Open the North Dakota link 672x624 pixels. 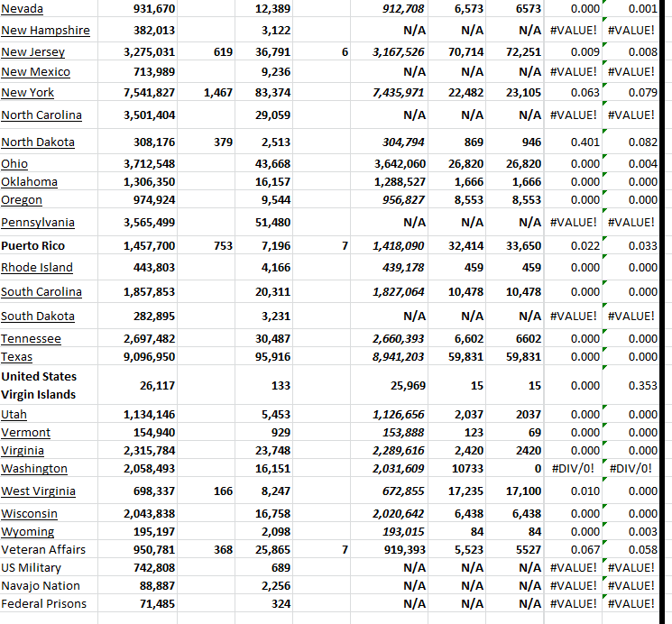[x=38, y=142]
